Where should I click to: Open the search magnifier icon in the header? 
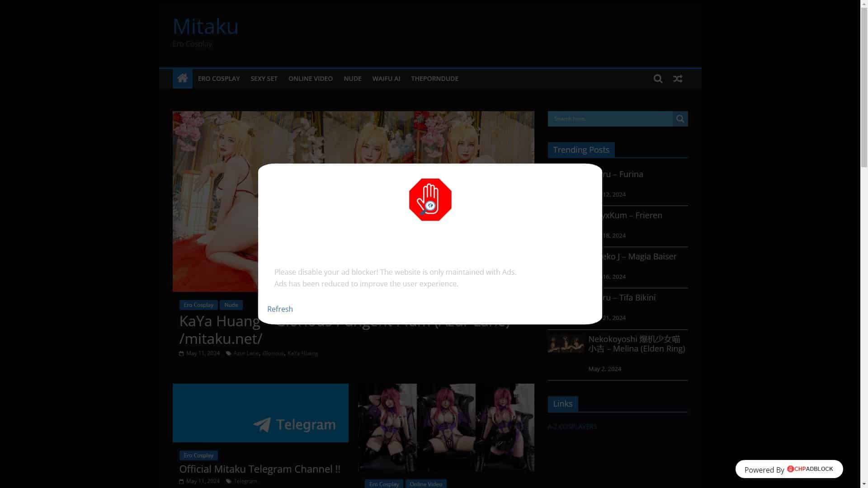658,78
